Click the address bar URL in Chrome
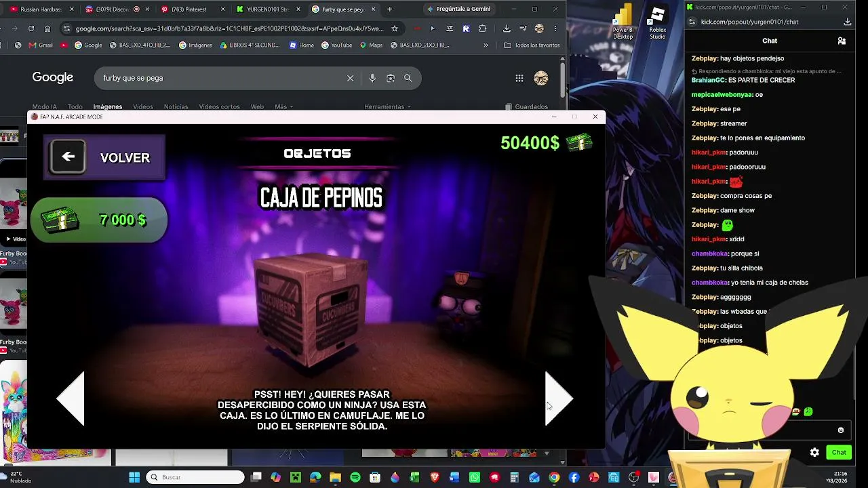Image resolution: width=868 pixels, height=488 pixels. coord(229,28)
